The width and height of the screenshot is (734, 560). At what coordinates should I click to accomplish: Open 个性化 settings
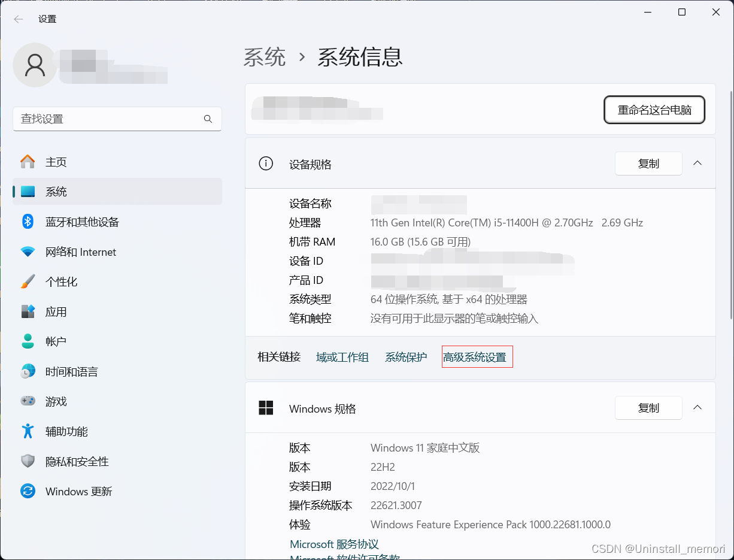coord(62,281)
